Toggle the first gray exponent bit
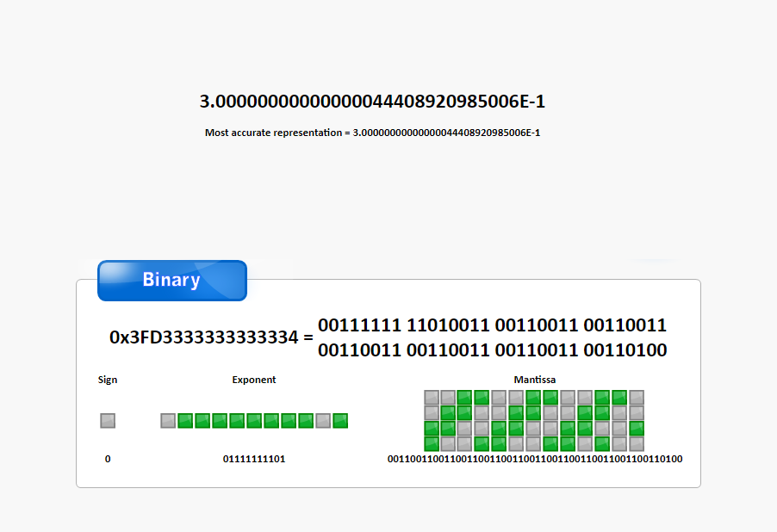 click(168, 421)
